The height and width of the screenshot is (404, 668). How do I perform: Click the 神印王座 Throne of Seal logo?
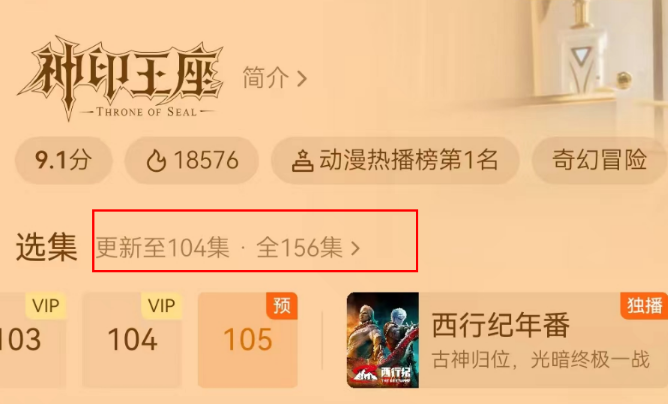click(121, 78)
